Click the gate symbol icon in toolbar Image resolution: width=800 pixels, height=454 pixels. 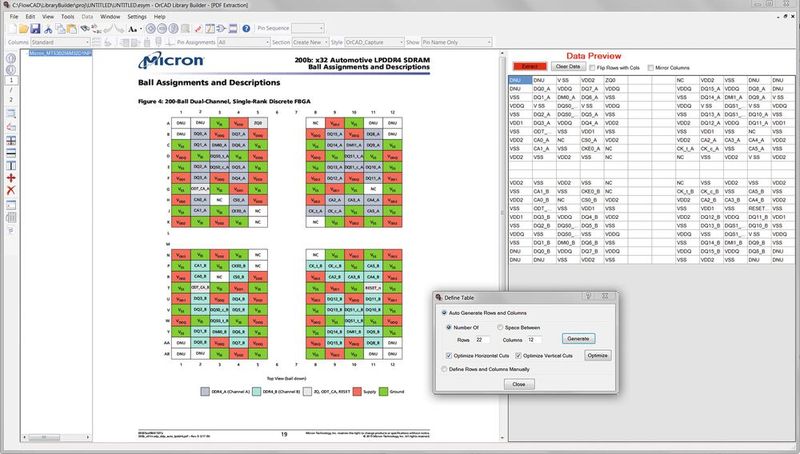pyautogui.click(x=221, y=29)
